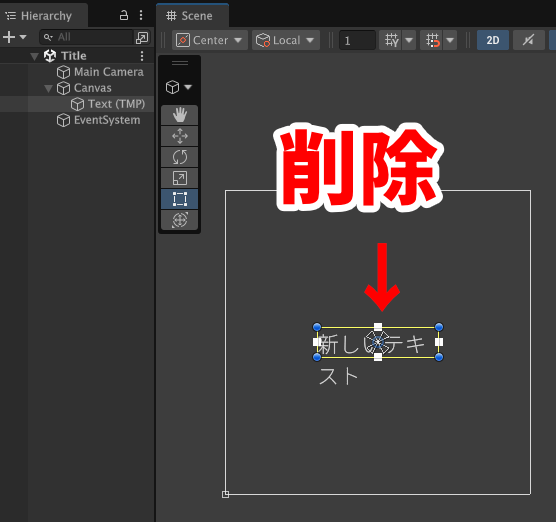Open snapping settings dropdown arrow

pos(450,40)
